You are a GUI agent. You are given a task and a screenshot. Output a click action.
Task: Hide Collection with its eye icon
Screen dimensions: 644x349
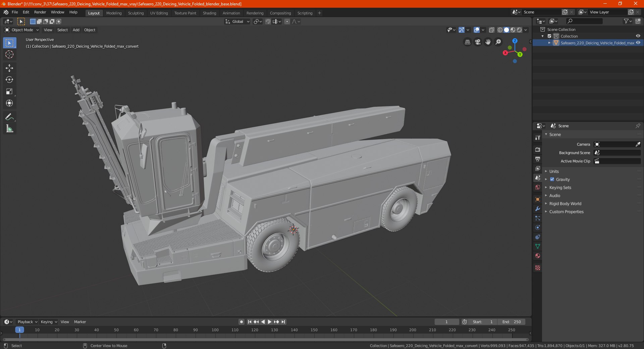(638, 36)
